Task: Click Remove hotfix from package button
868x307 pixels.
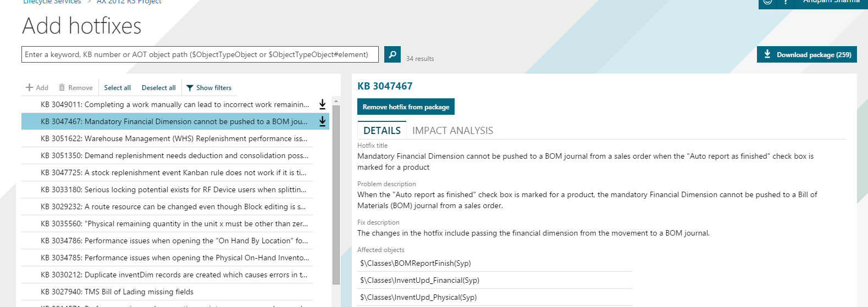Action: 406,107
